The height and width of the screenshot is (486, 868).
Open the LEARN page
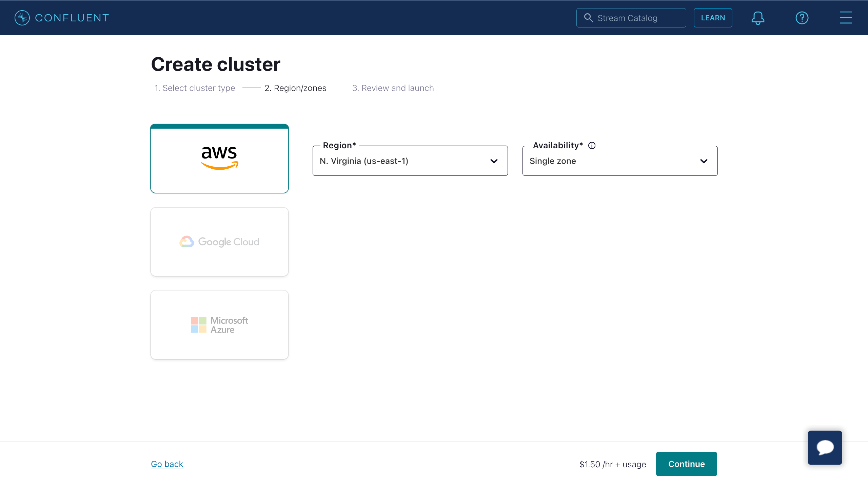pyautogui.click(x=713, y=18)
